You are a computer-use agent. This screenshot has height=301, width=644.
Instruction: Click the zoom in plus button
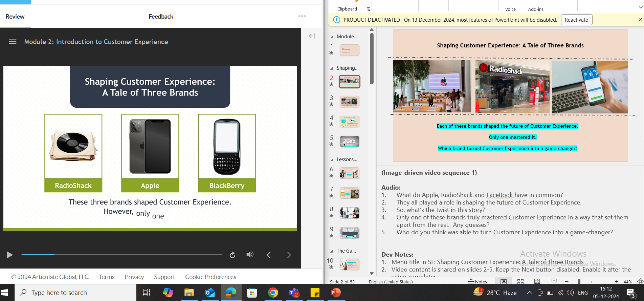coord(616,281)
